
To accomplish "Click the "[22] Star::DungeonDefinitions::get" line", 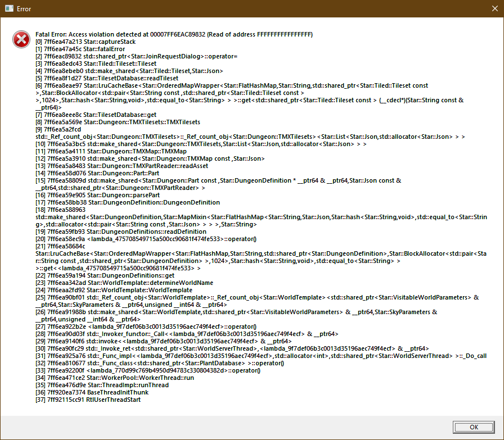I will click(x=105, y=275).
